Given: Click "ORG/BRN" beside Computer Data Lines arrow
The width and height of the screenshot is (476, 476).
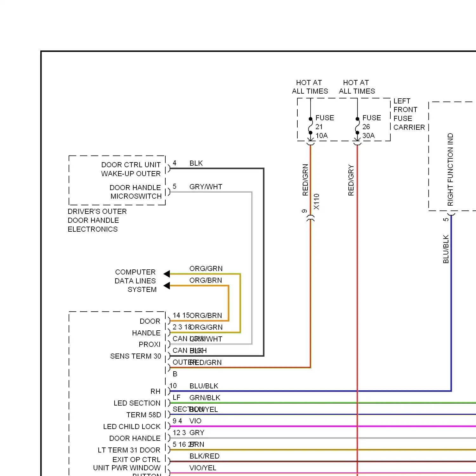Looking at the screenshot, I should click(x=206, y=280).
